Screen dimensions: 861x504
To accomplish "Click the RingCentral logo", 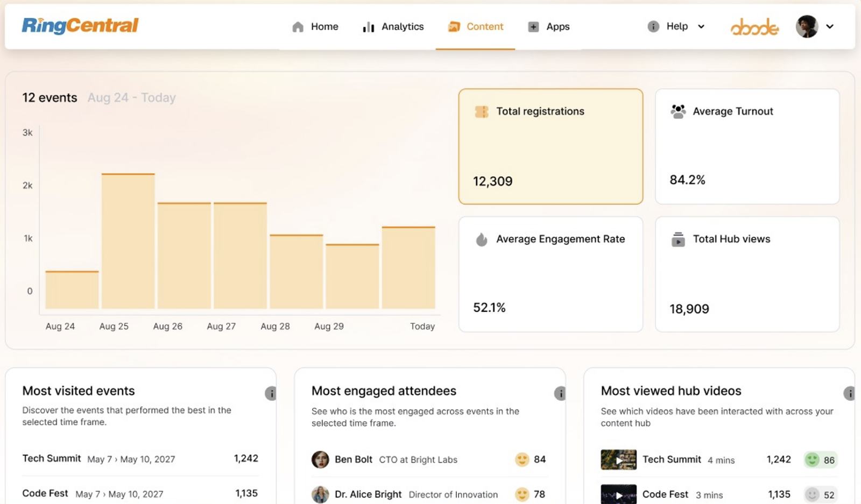I will pos(80,26).
